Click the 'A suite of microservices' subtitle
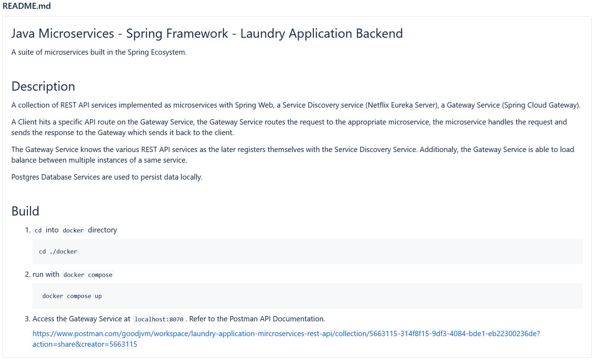 tap(99, 52)
